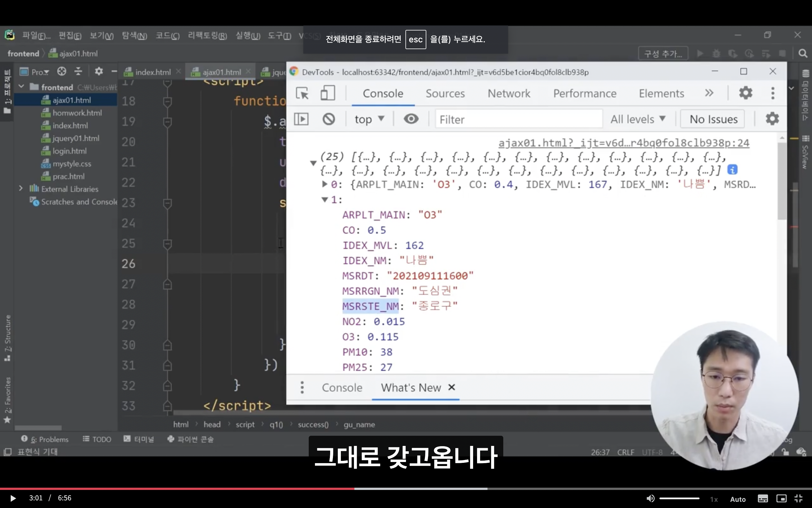
Task: Open the 리팩토링 menu in PyCharm
Action: 207,36
